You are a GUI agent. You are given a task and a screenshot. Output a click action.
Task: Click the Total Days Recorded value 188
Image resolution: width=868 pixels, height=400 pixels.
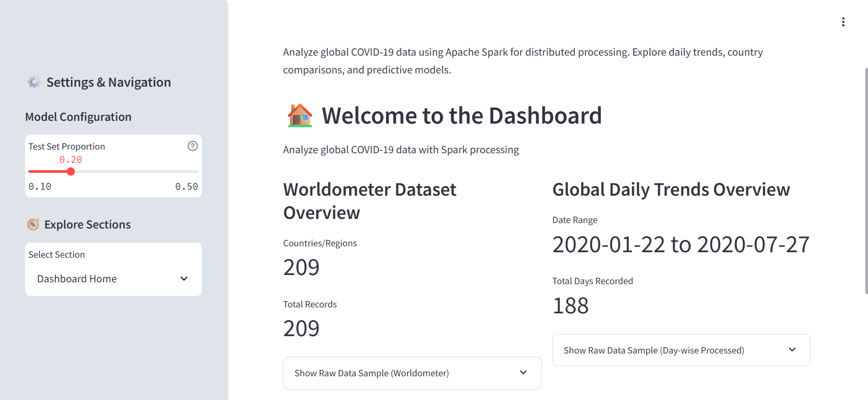pyautogui.click(x=571, y=306)
